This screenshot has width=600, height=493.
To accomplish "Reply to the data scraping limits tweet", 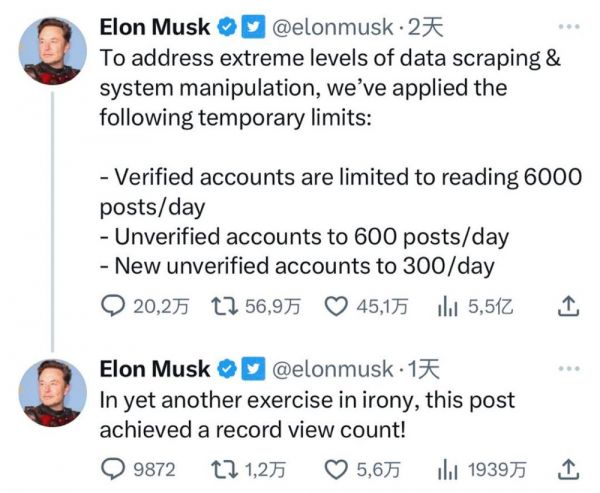I will (x=112, y=307).
